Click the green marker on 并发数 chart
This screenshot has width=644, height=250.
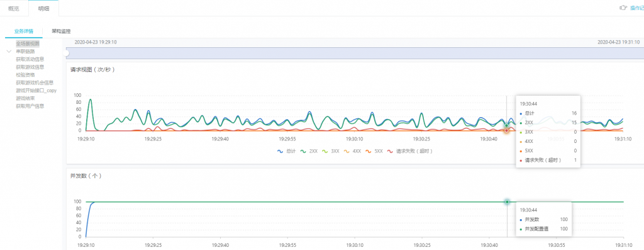[x=508, y=202]
